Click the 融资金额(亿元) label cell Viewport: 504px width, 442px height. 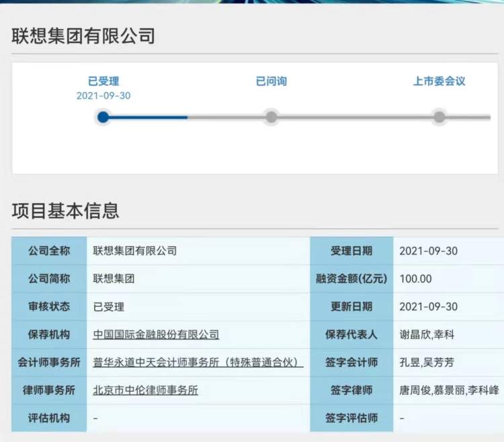coord(351,279)
